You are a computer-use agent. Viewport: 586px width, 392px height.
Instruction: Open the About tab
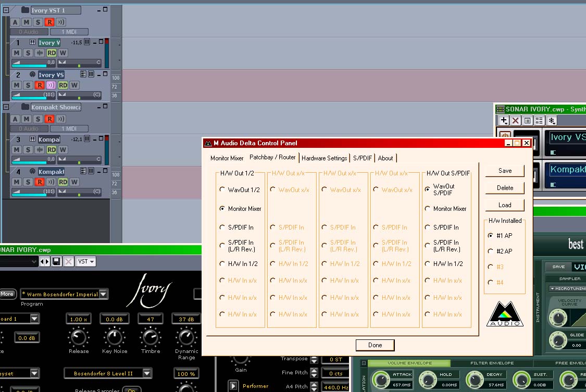[385, 158]
